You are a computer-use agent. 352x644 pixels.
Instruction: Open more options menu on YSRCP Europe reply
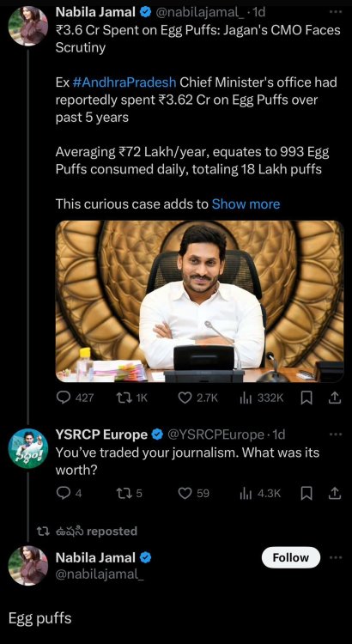pyautogui.click(x=336, y=434)
